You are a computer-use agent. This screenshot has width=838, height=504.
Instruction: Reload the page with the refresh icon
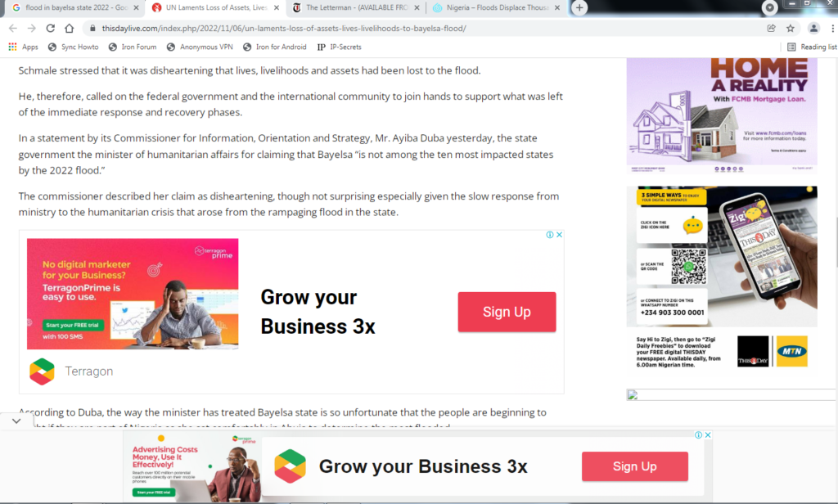[x=50, y=29]
